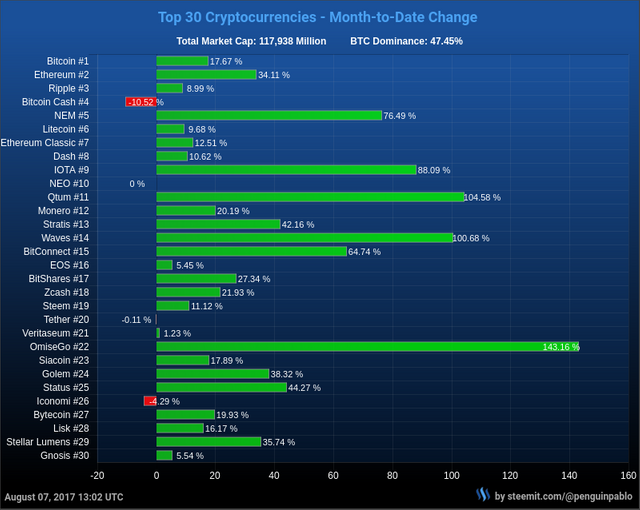The height and width of the screenshot is (510, 640).
Task: Click the OmiseGo 143.16 % value
Action: [561, 347]
